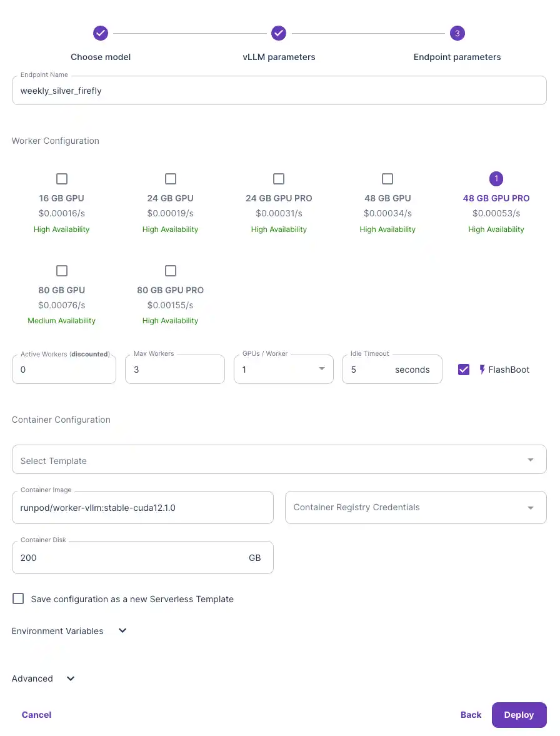Expand the Environment Variables section
Viewport: 560px width, 736px height.
point(122,630)
